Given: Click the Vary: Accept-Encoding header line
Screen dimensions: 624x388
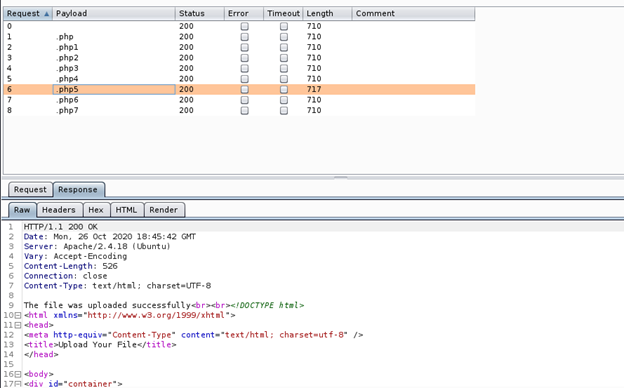Looking at the screenshot, I should 76,256.
